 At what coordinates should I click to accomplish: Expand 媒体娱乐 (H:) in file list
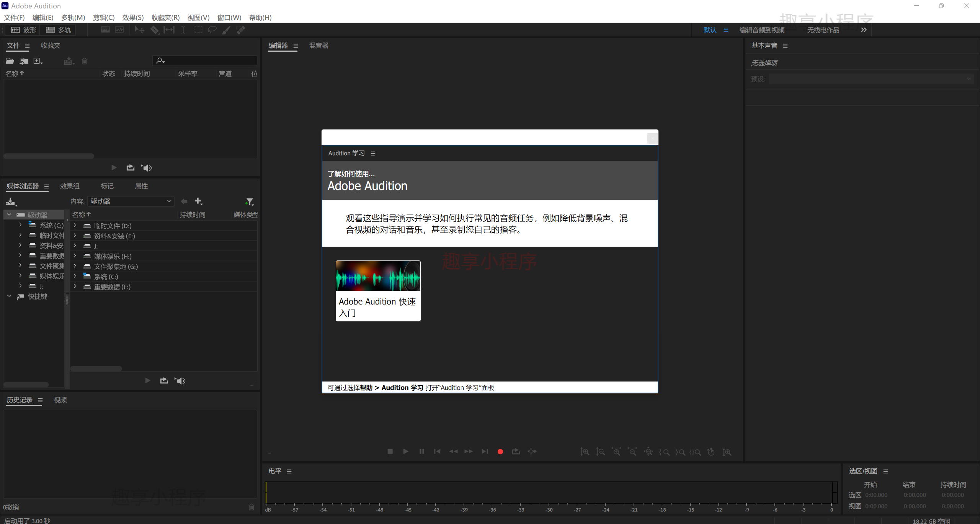pyautogui.click(x=75, y=256)
